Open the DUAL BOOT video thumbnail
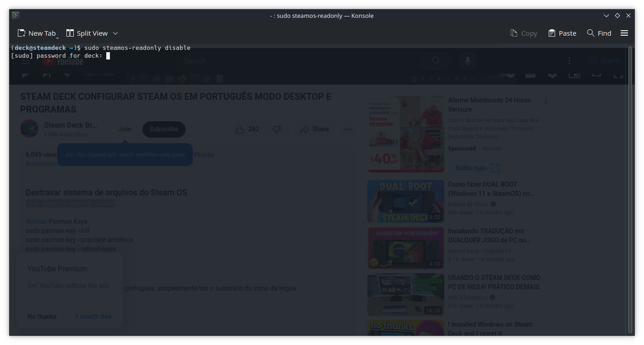The height and width of the screenshot is (345, 644). coord(406,201)
